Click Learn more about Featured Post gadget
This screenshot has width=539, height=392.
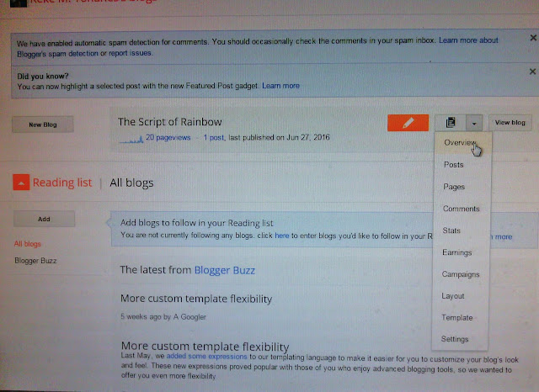[280, 86]
